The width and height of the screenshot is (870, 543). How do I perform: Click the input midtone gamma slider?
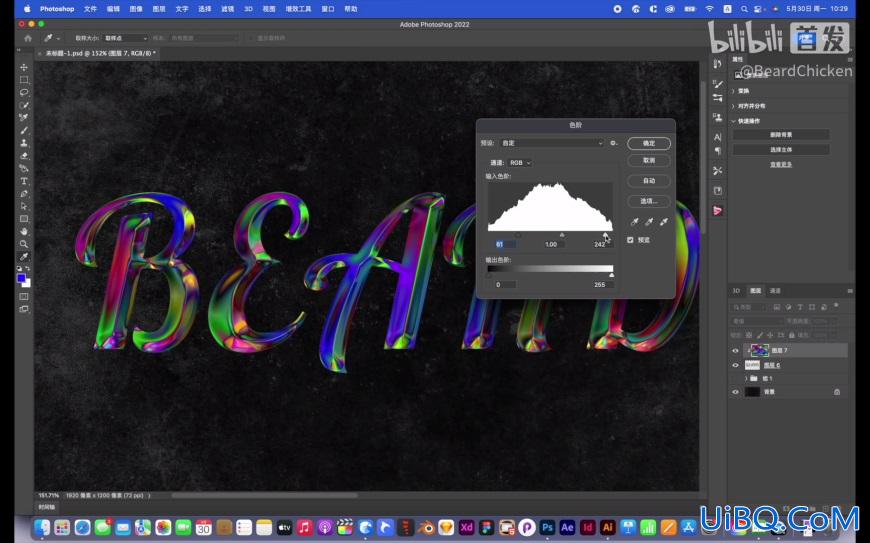click(x=562, y=235)
